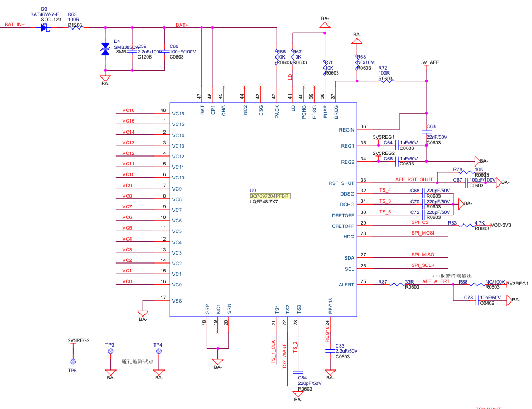This screenshot has height=409, width=532.
Task: Click BA- power symbol above R68
Action: 357,41
